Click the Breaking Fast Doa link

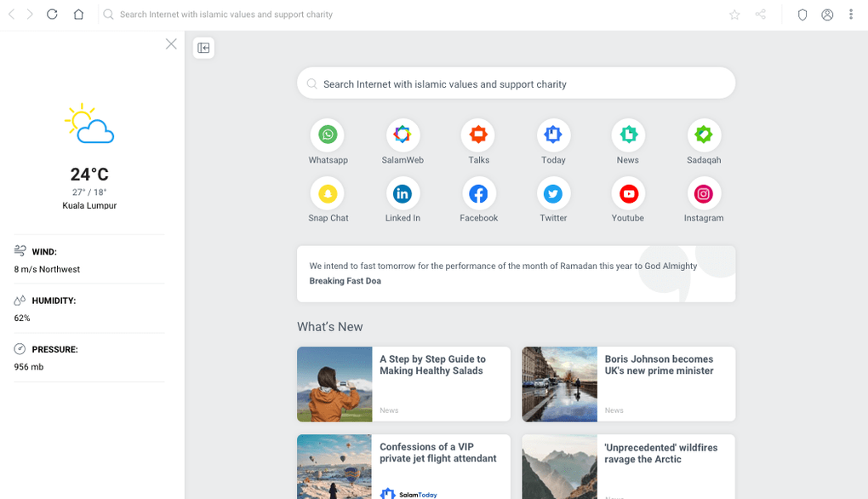point(345,281)
